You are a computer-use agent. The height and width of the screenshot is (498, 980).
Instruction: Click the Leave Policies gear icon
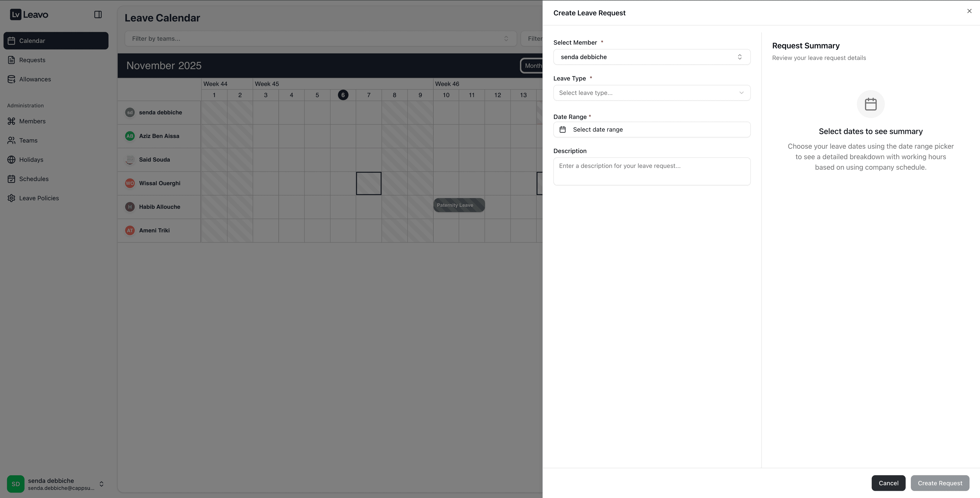click(x=11, y=198)
